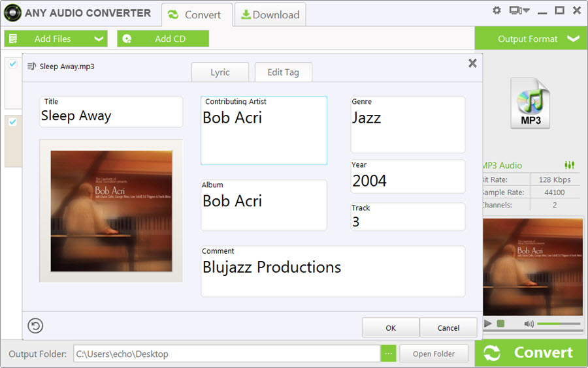Click the Sleep Away.mp3 music file icon
The width and height of the screenshot is (588, 368).
click(x=31, y=67)
